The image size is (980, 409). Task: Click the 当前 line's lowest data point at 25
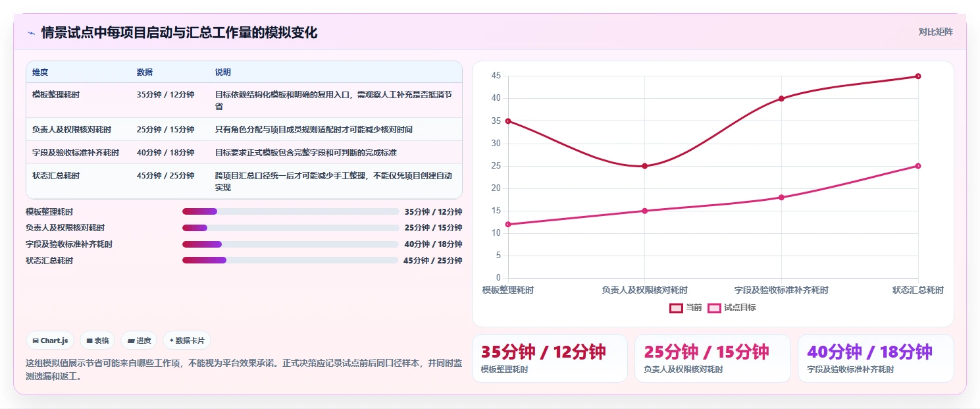coord(645,166)
